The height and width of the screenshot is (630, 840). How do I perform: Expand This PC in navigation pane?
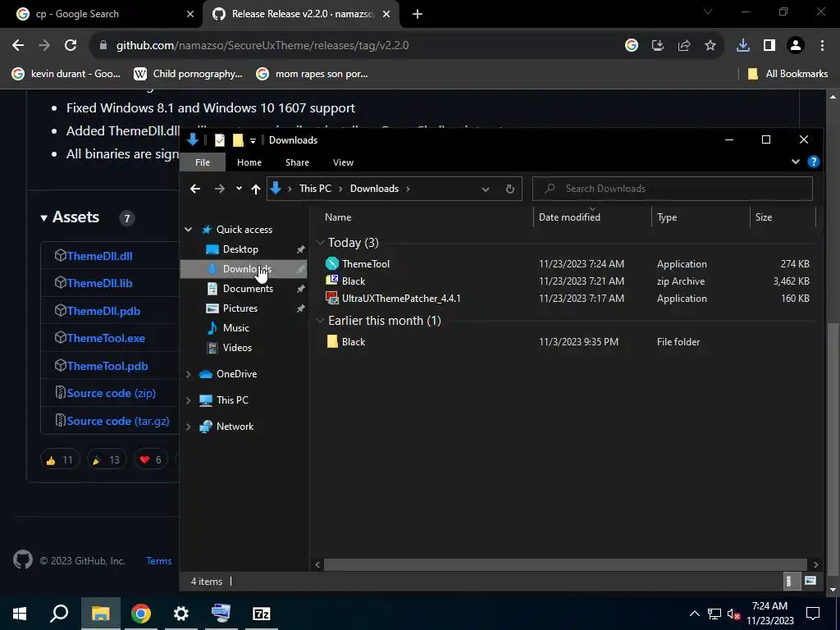(188, 400)
